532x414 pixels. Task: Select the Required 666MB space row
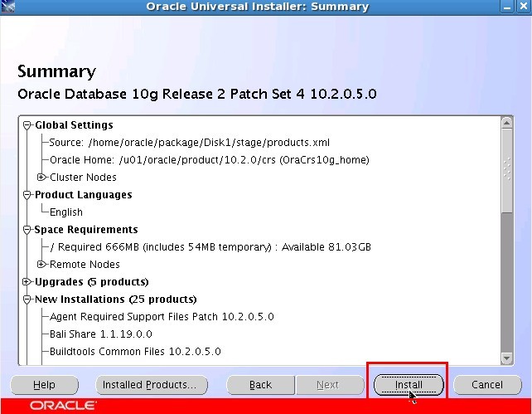210,247
